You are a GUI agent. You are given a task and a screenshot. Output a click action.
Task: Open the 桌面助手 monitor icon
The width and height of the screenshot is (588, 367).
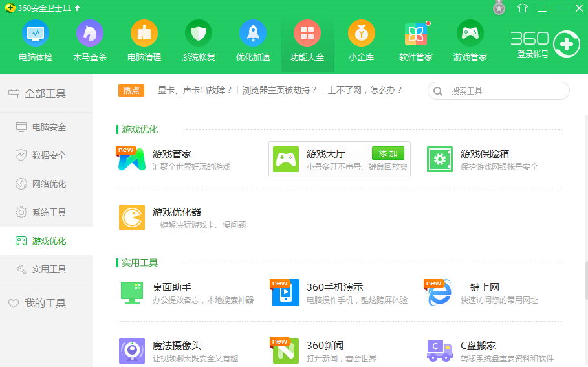132,293
